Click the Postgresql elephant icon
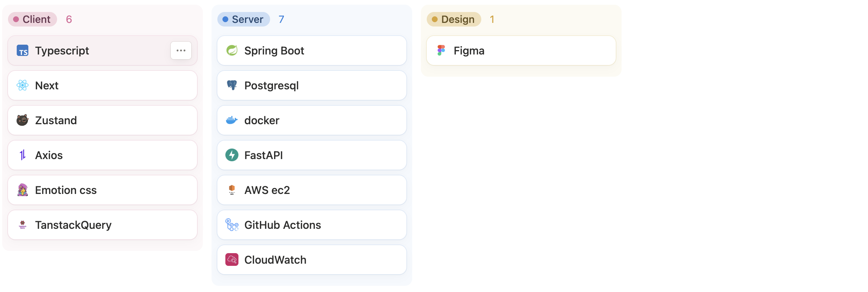868x292 pixels. [x=232, y=85]
